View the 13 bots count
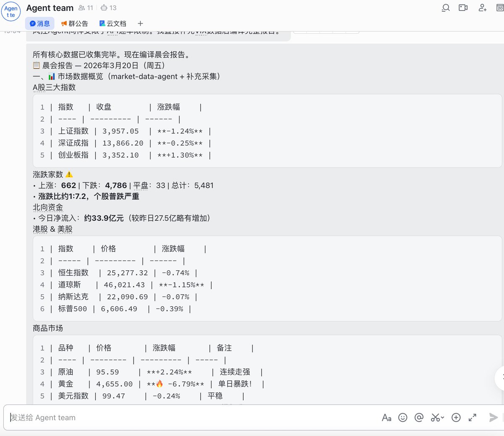 click(x=108, y=8)
